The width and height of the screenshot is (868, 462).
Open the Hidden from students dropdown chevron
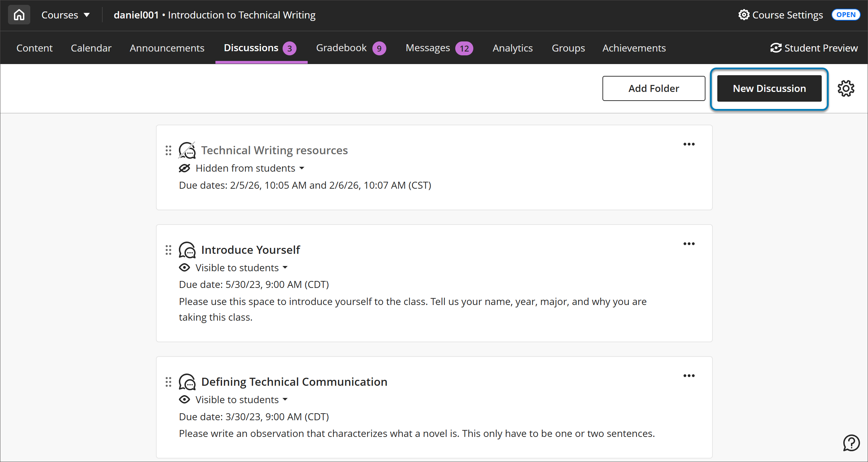point(302,168)
